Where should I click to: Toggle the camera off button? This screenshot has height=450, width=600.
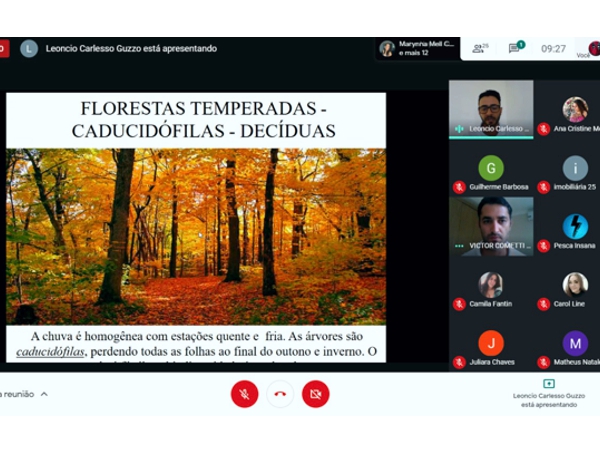click(316, 394)
